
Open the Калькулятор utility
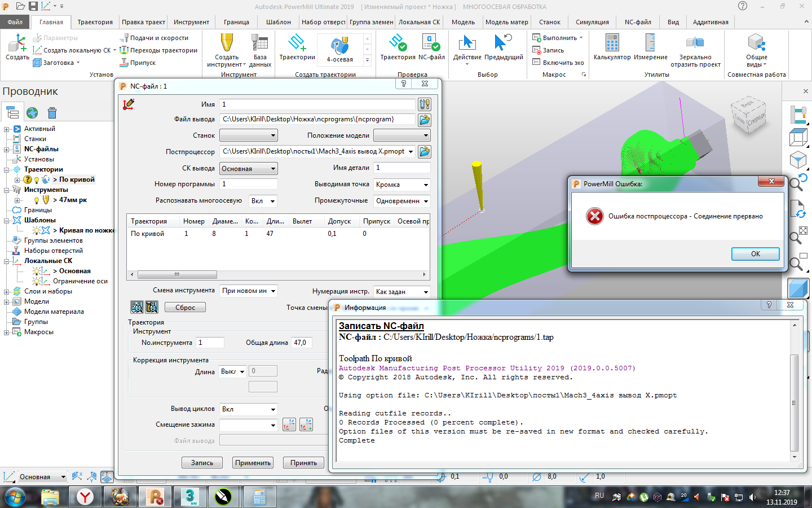(612, 47)
